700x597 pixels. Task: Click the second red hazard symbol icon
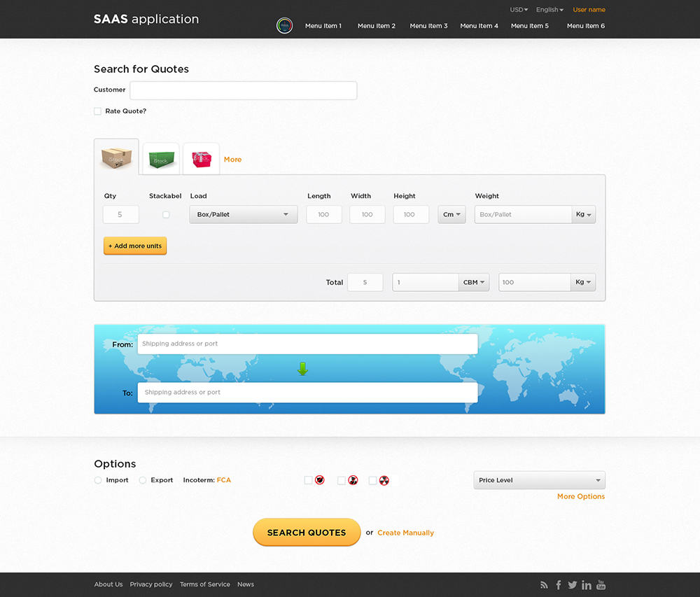[x=353, y=480]
